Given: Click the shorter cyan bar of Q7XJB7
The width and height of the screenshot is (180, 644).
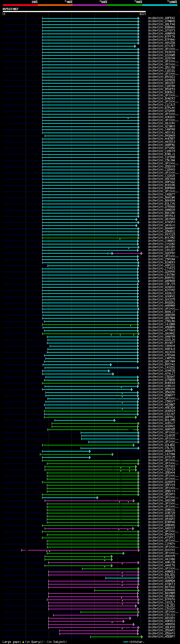Looking at the screenshot, I should pyautogui.click(x=89, y=46).
